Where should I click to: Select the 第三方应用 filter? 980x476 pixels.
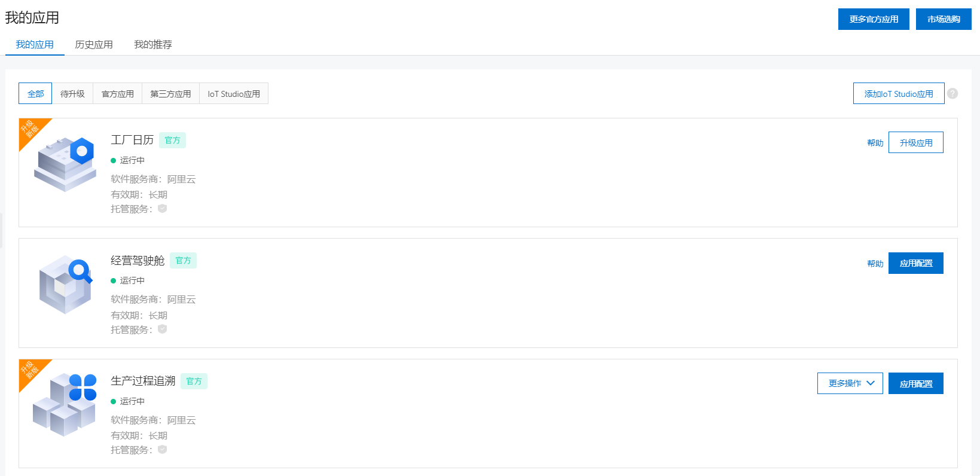[x=170, y=94]
